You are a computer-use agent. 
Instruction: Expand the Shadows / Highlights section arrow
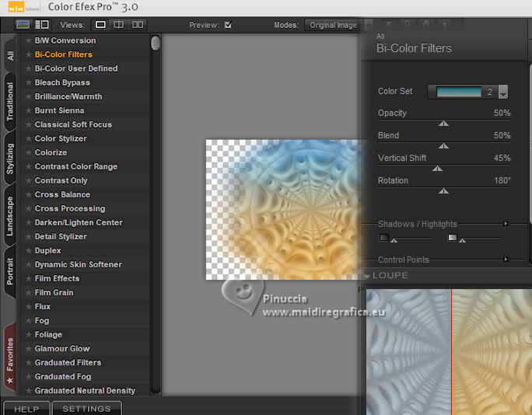506,224
